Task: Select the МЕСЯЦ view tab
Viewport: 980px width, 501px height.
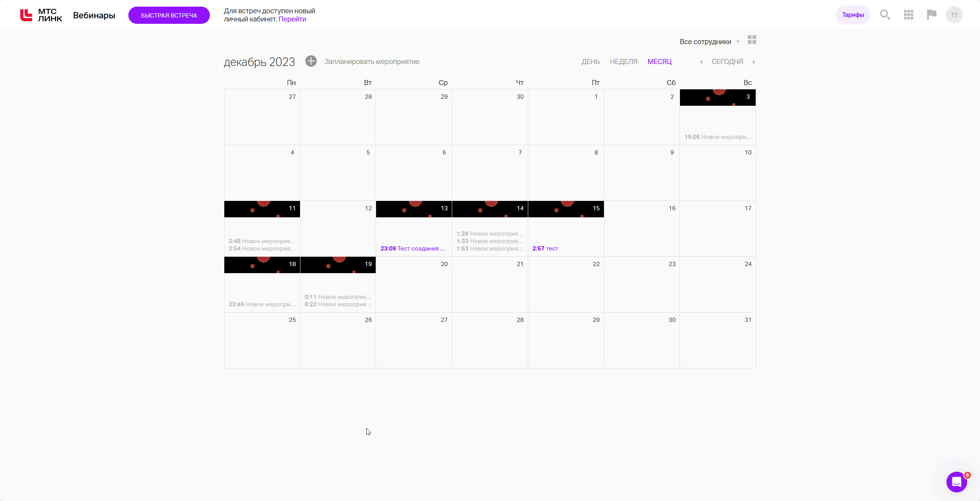Action: [x=659, y=62]
